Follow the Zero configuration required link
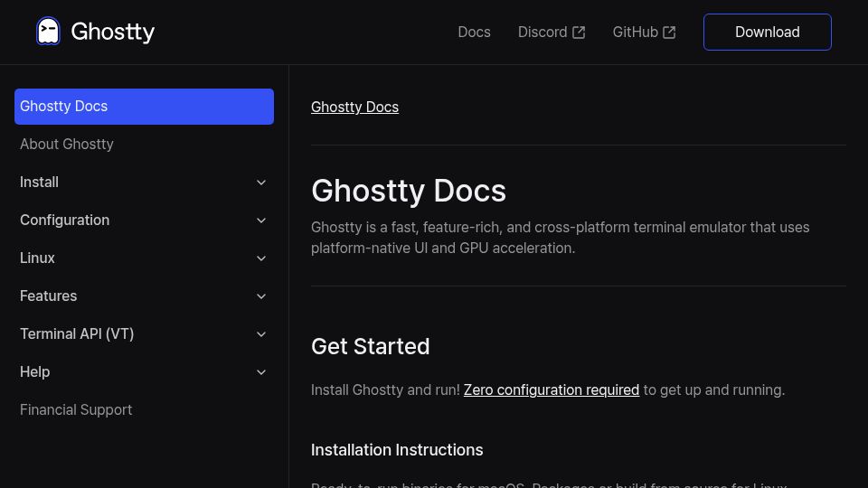 coord(552,390)
